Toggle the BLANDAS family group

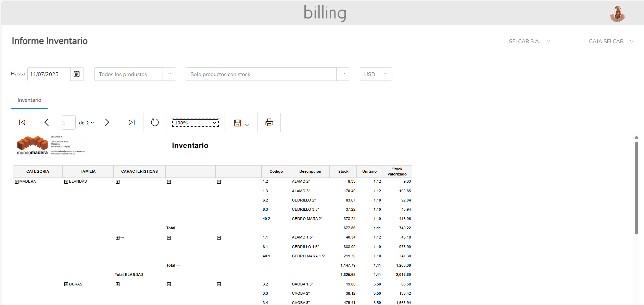pos(66,182)
